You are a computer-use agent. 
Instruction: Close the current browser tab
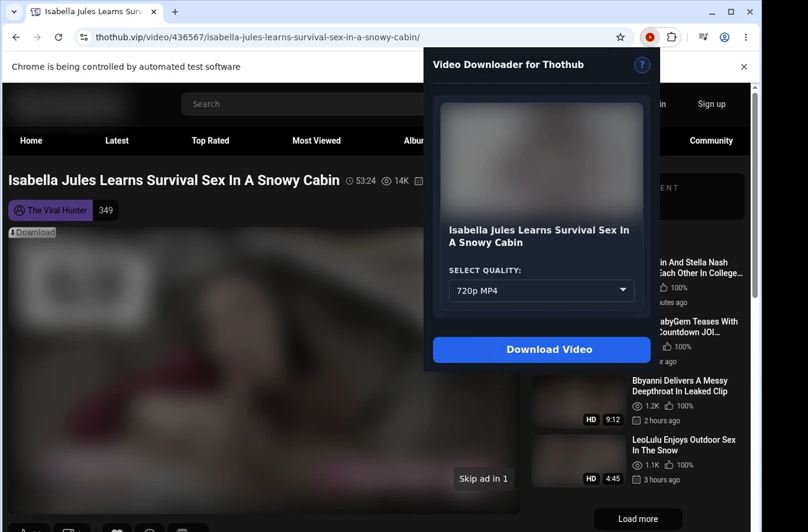pos(154,12)
